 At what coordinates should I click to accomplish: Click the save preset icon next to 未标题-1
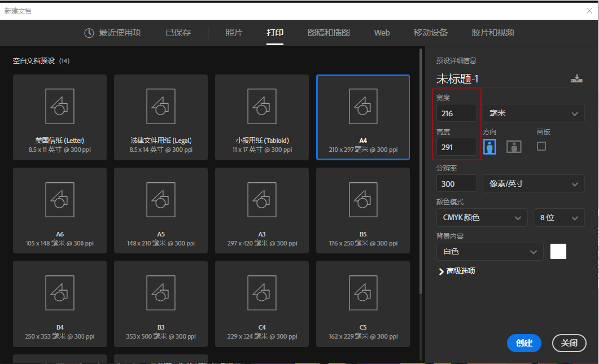[576, 78]
